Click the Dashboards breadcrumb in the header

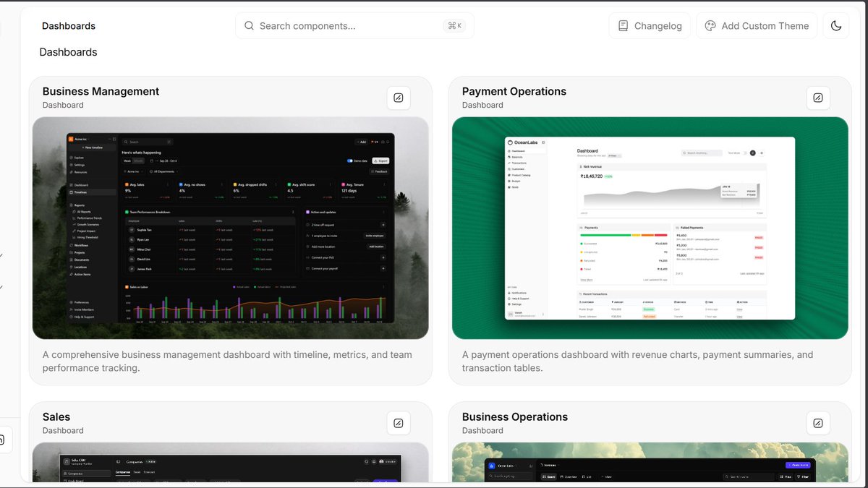point(69,26)
